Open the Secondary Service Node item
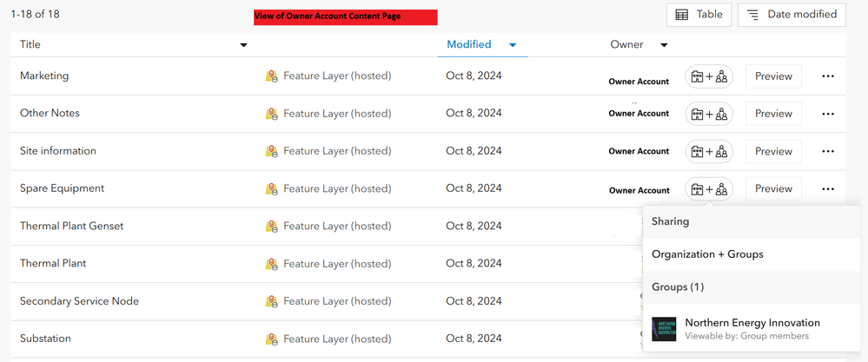The height and width of the screenshot is (362, 868). (79, 301)
